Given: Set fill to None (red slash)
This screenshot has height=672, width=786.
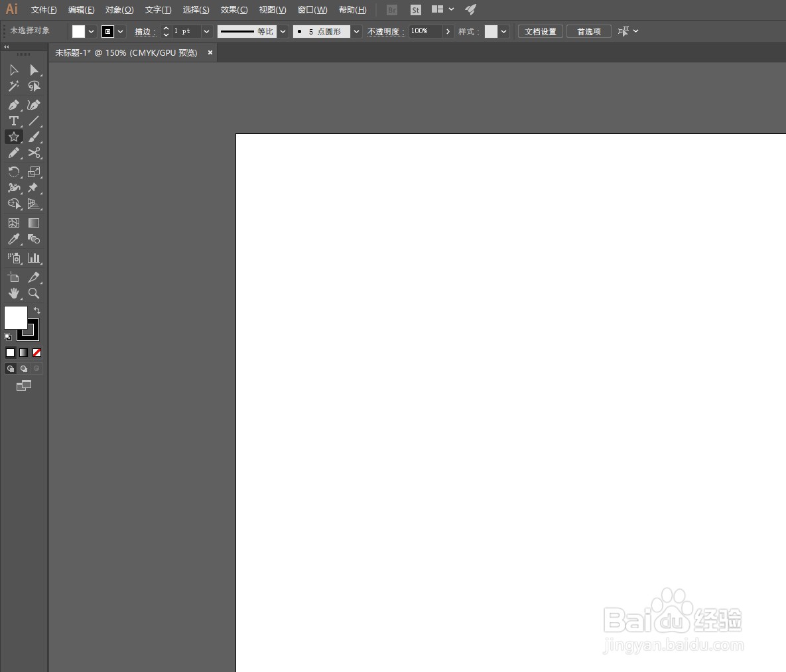Looking at the screenshot, I should click(x=36, y=352).
